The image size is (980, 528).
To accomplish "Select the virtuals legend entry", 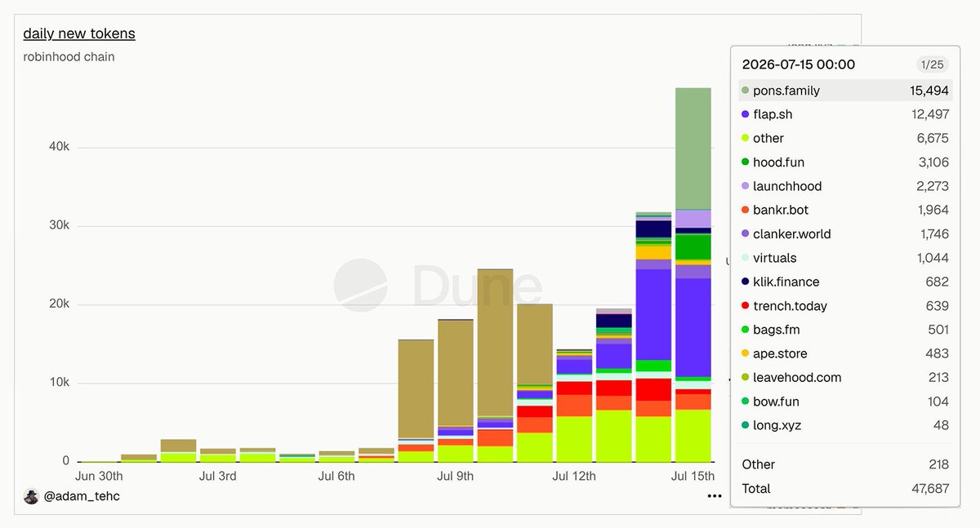I will (x=845, y=258).
